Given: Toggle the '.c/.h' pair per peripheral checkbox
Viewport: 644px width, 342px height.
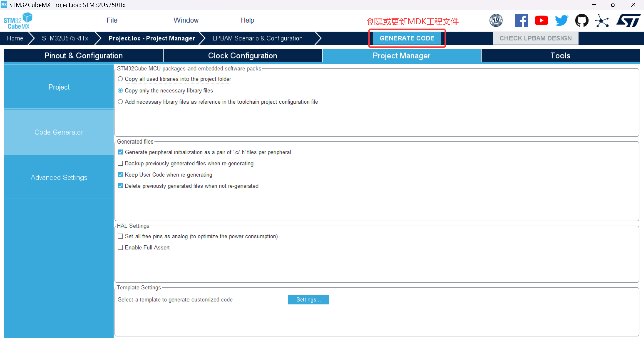Looking at the screenshot, I should (x=120, y=152).
